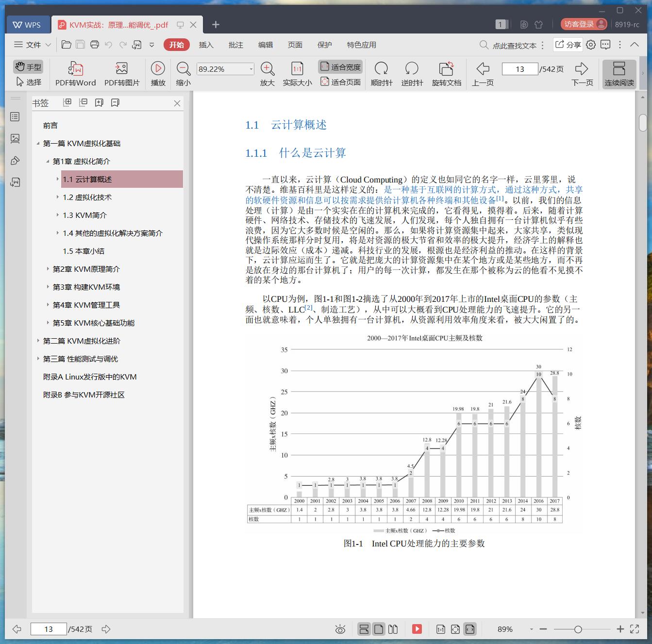Viewport: 652px width, 644px height.
Task: Select bookmark 前言
Action: pos(50,125)
